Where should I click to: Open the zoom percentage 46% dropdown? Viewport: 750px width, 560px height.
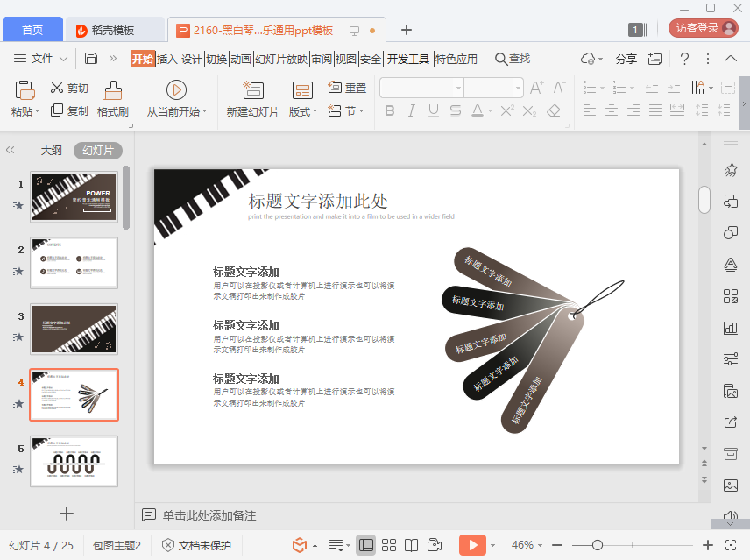527,545
